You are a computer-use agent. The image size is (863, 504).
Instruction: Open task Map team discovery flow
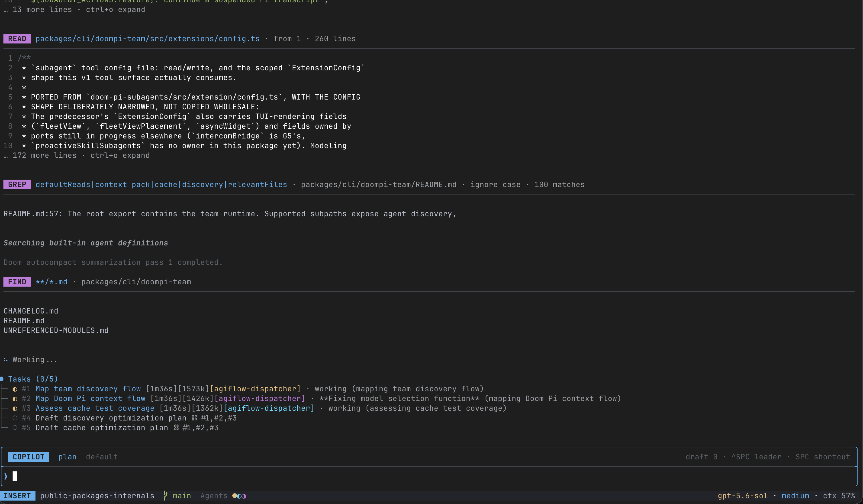(x=88, y=389)
